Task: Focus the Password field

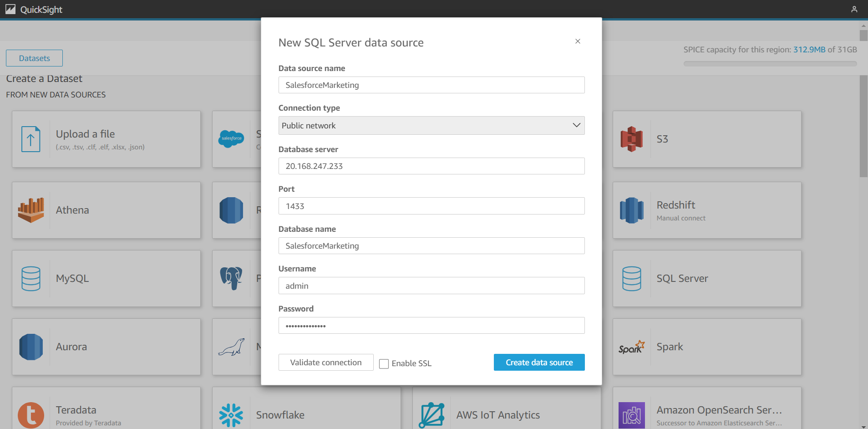Action: tap(431, 326)
